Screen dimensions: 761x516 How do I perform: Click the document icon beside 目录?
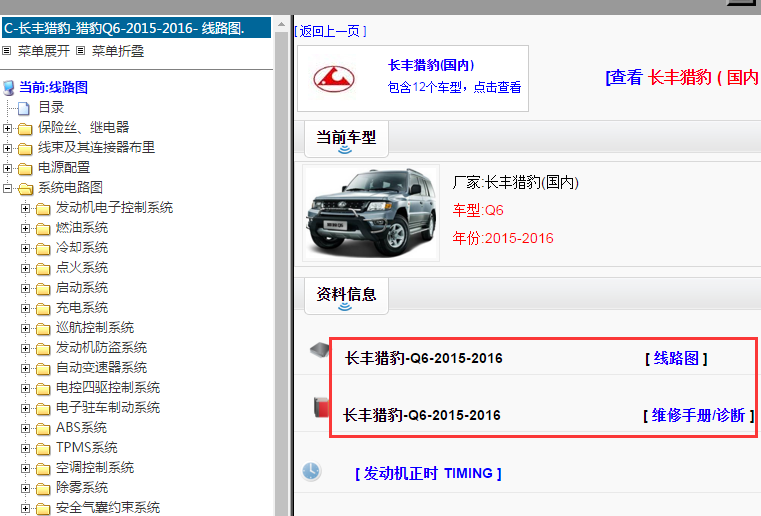point(24,108)
